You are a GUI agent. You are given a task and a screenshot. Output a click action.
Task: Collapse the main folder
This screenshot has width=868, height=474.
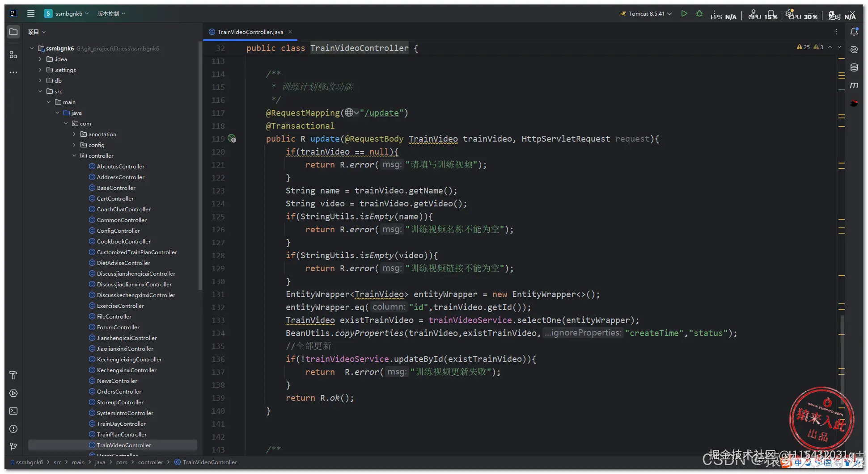coord(49,102)
